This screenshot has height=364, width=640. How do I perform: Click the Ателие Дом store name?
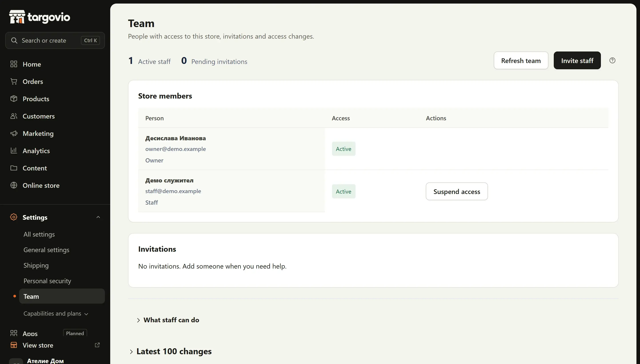(x=45, y=361)
